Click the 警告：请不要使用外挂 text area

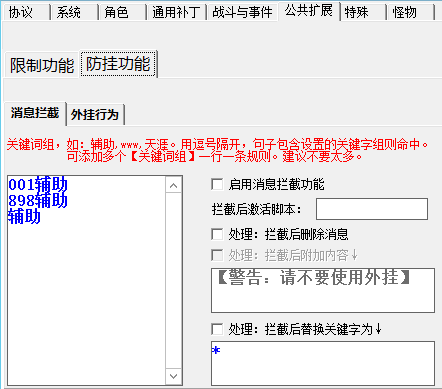point(323,290)
